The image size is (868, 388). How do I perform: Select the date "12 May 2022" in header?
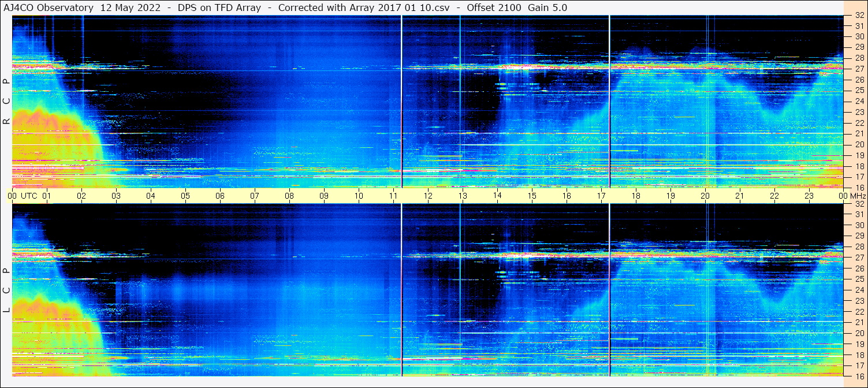(x=130, y=8)
